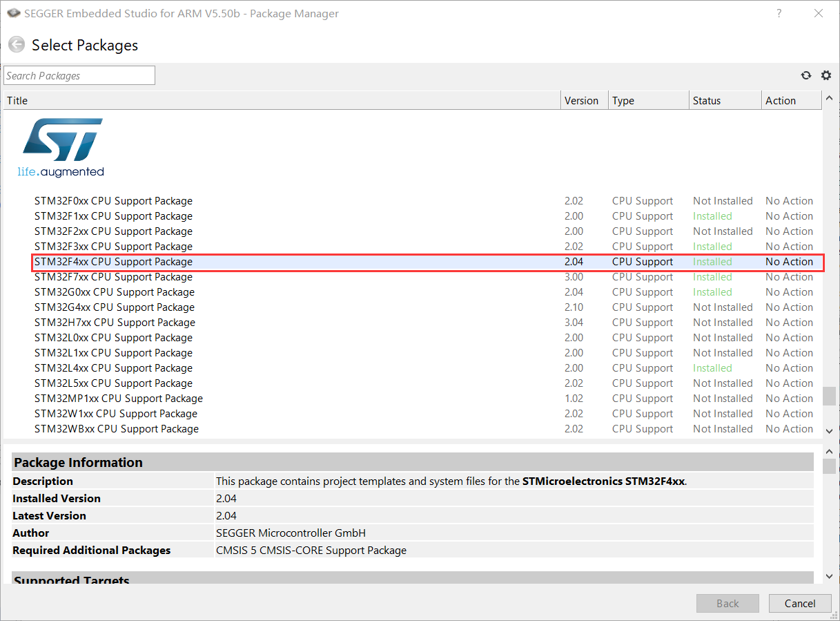Viewport: 840px width, 621px height.
Task: Click info panel scroll up arrow
Action: (829, 451)
